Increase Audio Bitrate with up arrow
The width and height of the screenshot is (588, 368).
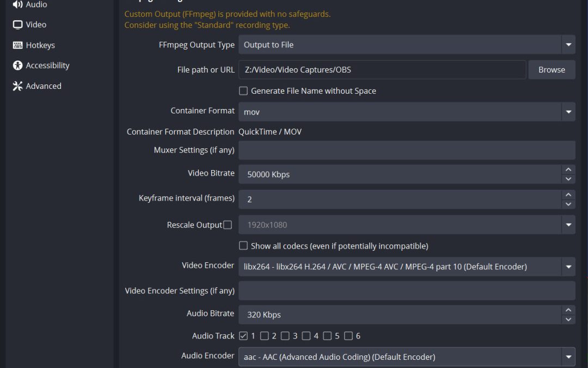(568, 310)
